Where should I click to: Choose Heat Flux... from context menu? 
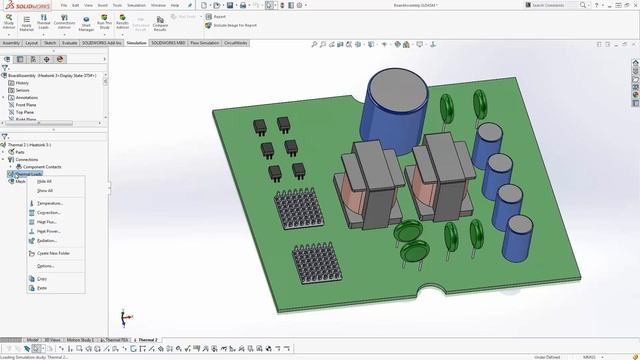pyautogui.click(x=47, y=222)
